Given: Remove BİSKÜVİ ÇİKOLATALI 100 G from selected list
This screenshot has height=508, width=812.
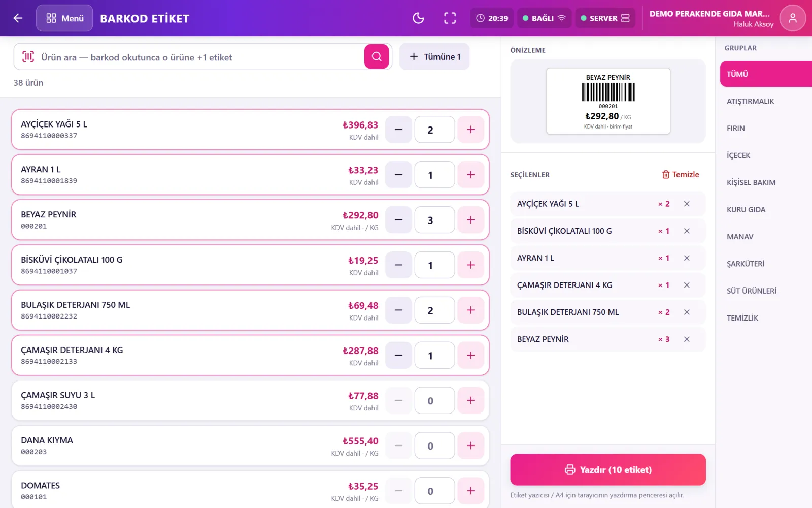Looking at the screenshot, I should pyautogui.click(x=687, y=231).
